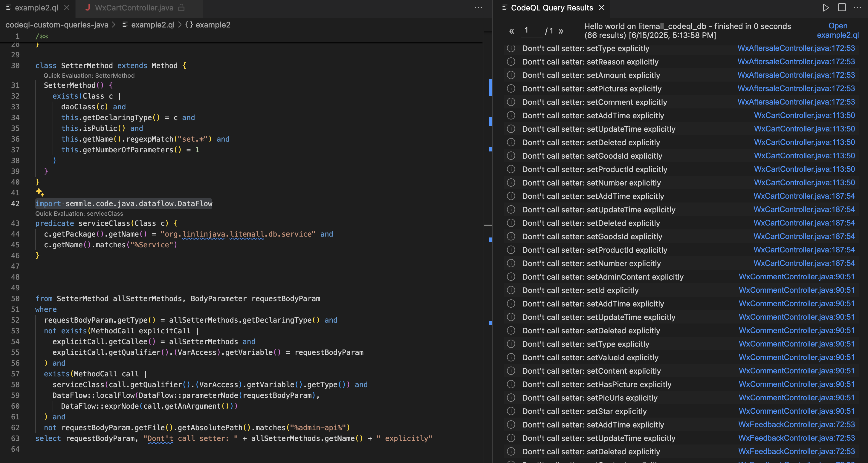
Task: Switch to WxCartController.java tab
Action: coord(134,7)
